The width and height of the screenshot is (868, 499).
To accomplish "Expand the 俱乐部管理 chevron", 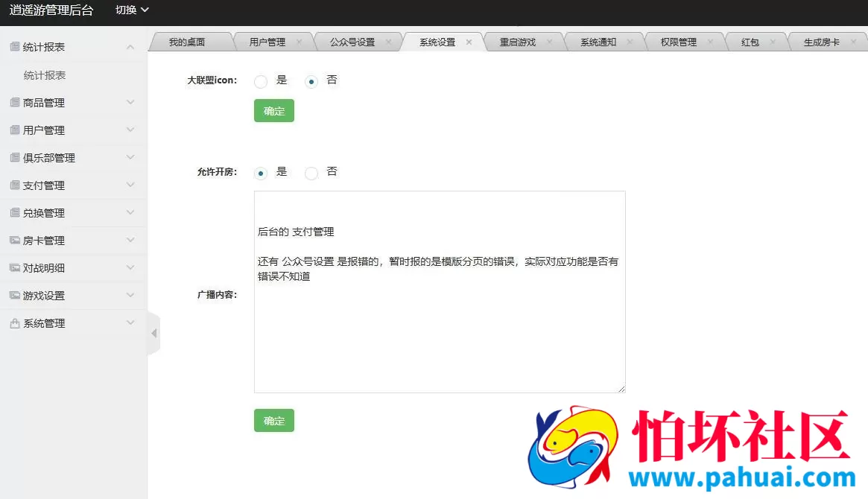I will 130,158.
